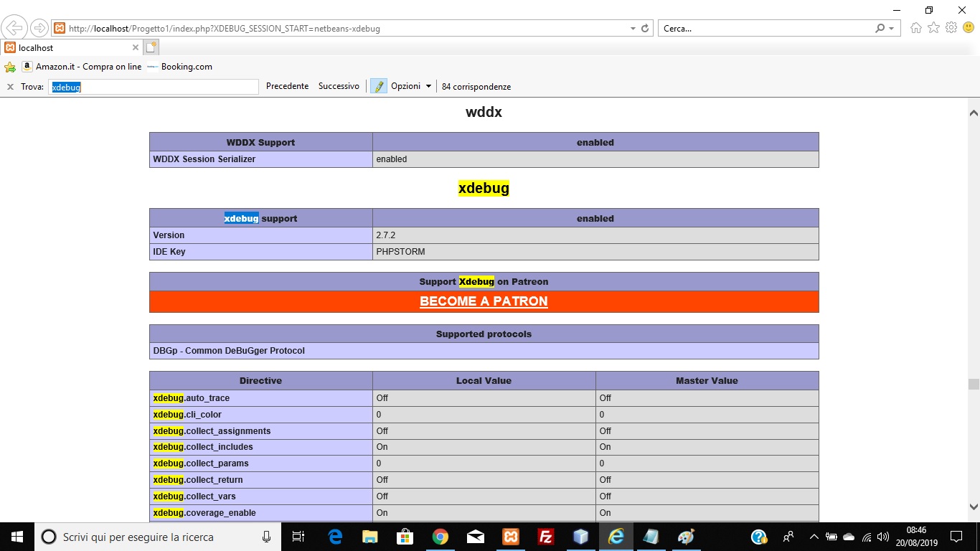Click the IE Home icon

[915, 28]
